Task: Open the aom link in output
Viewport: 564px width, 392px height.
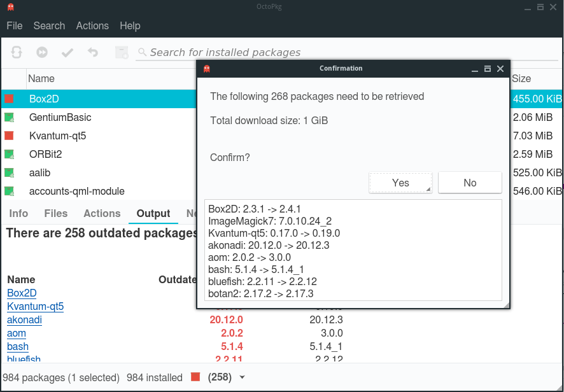Action: pos(17,333)
